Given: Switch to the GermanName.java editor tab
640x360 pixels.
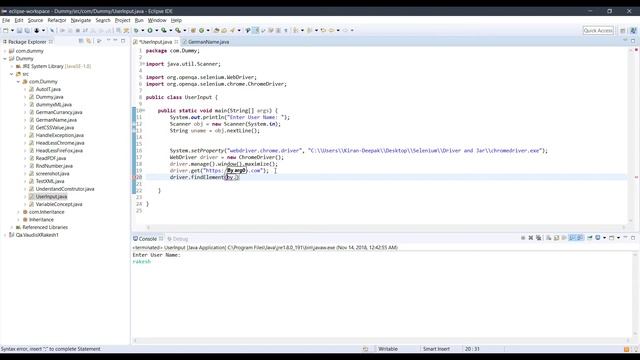Looking at the screenshot, I should click(208, 42).
